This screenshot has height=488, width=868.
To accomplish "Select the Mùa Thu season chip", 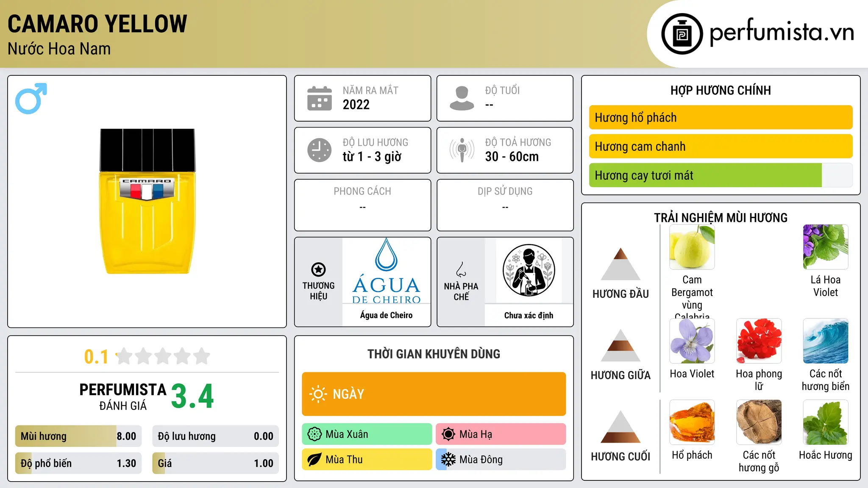I will click(x=367, y=460).
